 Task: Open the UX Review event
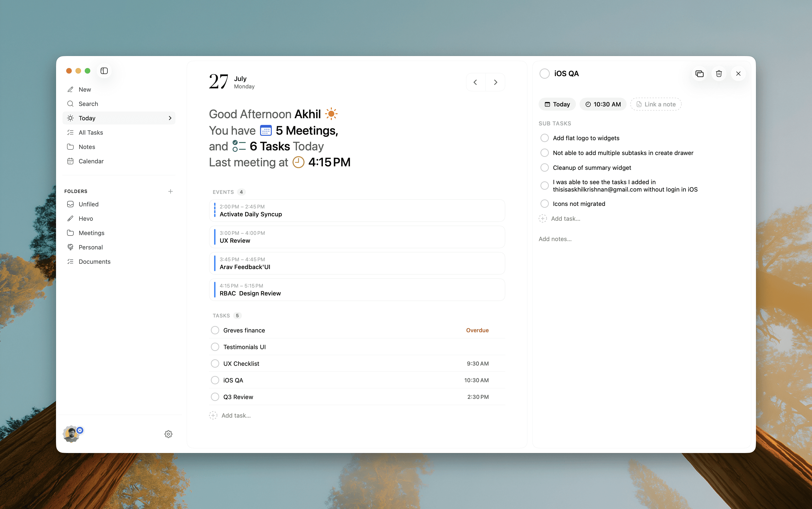(357, 237)
